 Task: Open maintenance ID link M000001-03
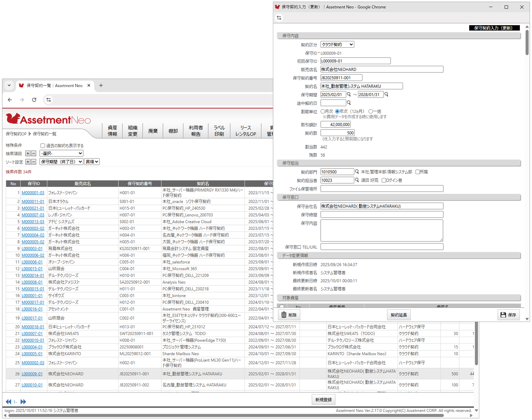click(33, 193)
